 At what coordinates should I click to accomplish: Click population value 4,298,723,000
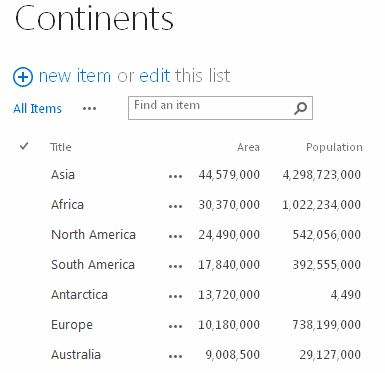coord(322,175)
